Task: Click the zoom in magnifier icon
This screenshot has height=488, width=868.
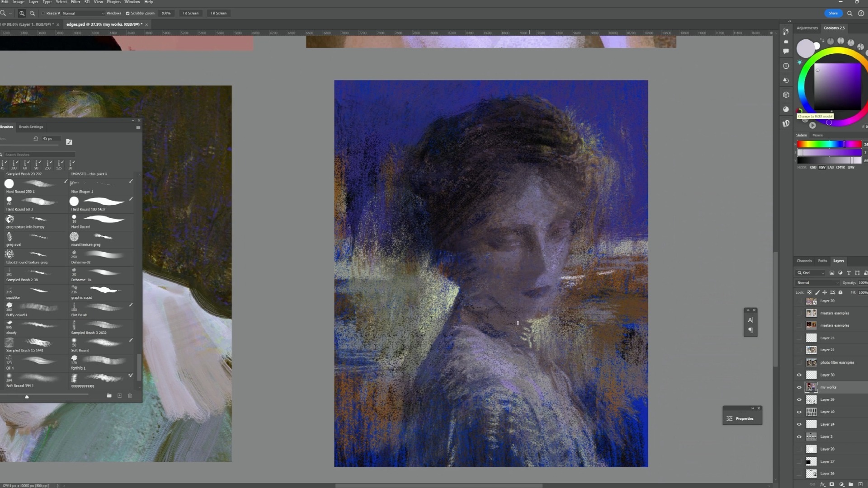Action: [x=22, y=13]
